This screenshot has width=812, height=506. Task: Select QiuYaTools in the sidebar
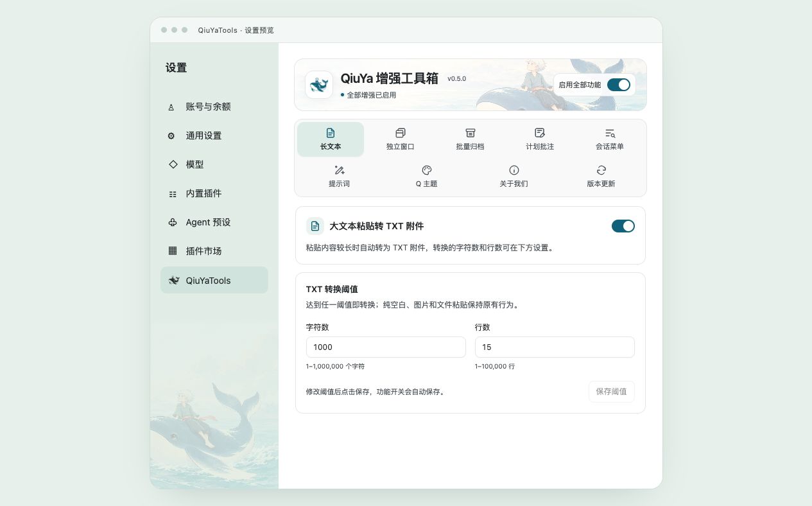click(x=214, y=280)
